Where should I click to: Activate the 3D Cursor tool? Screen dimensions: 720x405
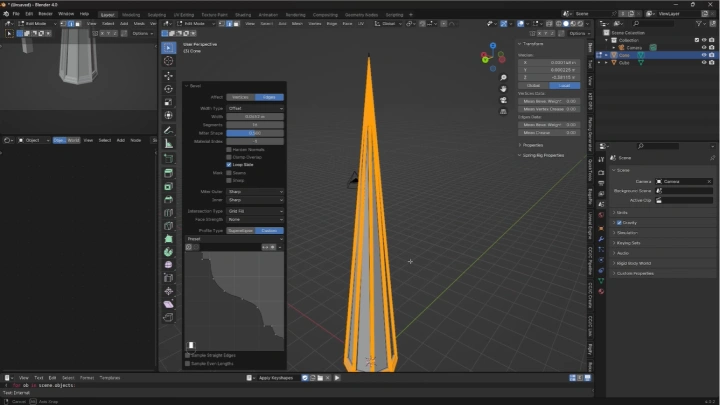(x=169, y=61)
